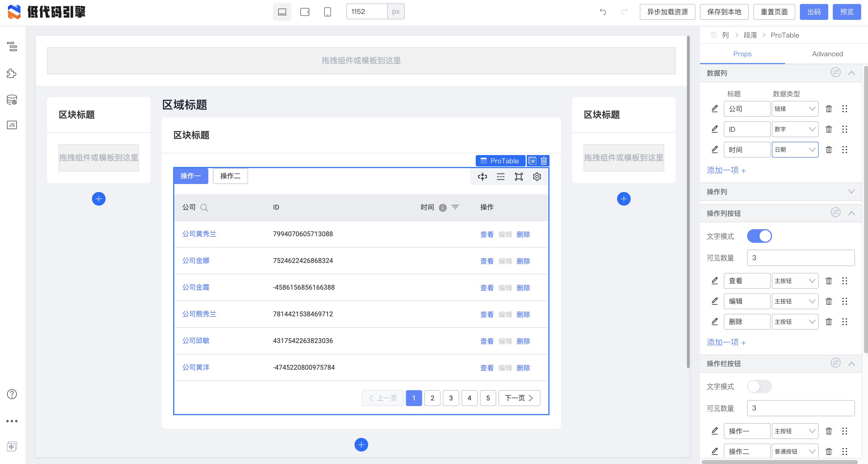The height and width of the screenshot is (464, 868).
Task: Open the component library puzzle icon
Action: point(11,73)
